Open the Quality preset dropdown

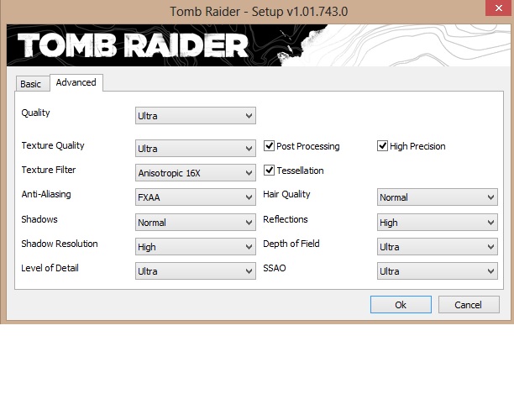pyautogui.click(x=196, y=115)
